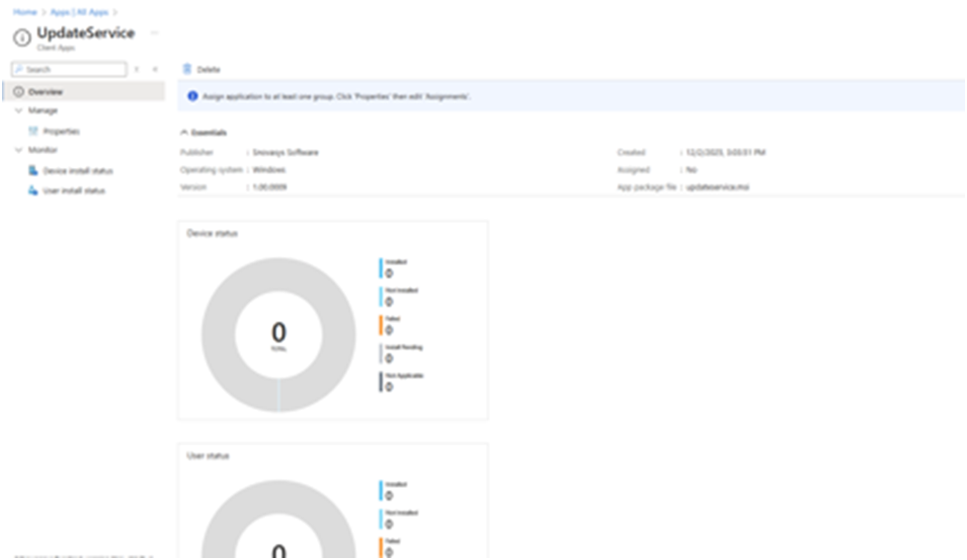Viewport: 967px width, 560px height.
Task: Focus the sidebar Search field
Action: tap(69, 69)
